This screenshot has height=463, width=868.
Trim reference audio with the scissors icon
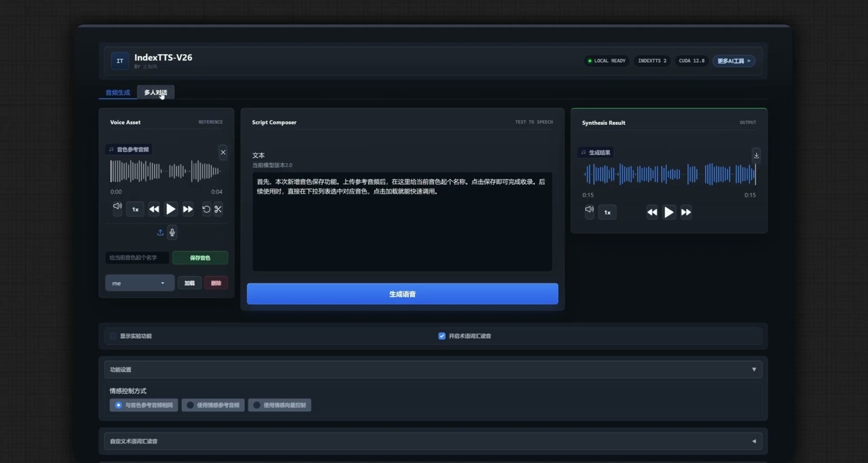tap(218, 209)
